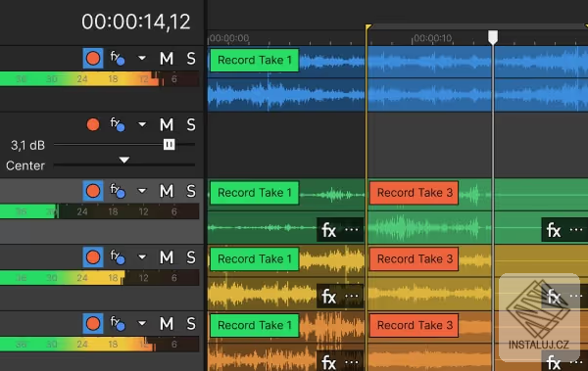Screen dimensions: 588x371
Task: Toggle record arm on the yellow track
Action: [93, 257]
